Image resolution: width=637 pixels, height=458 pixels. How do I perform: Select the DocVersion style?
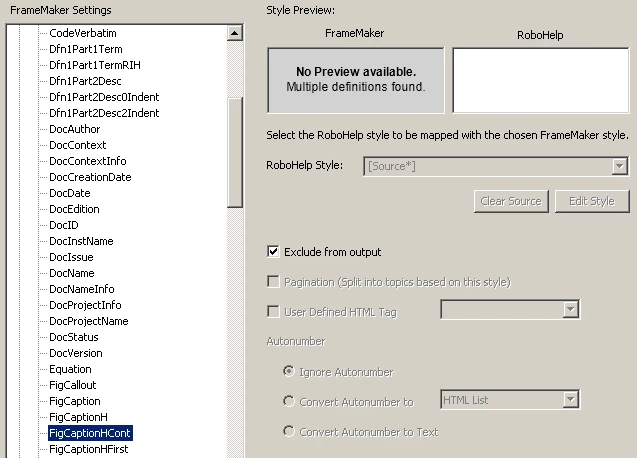(x=76, y=353)
